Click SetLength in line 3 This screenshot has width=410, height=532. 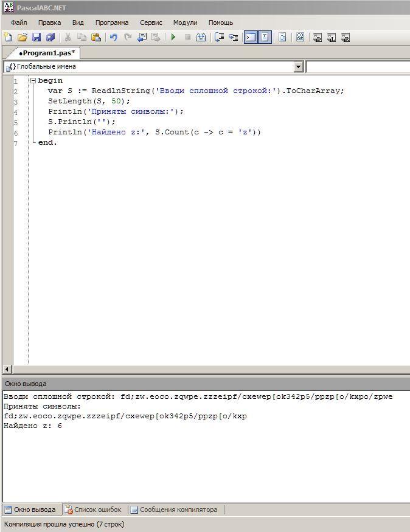point(70,101)
